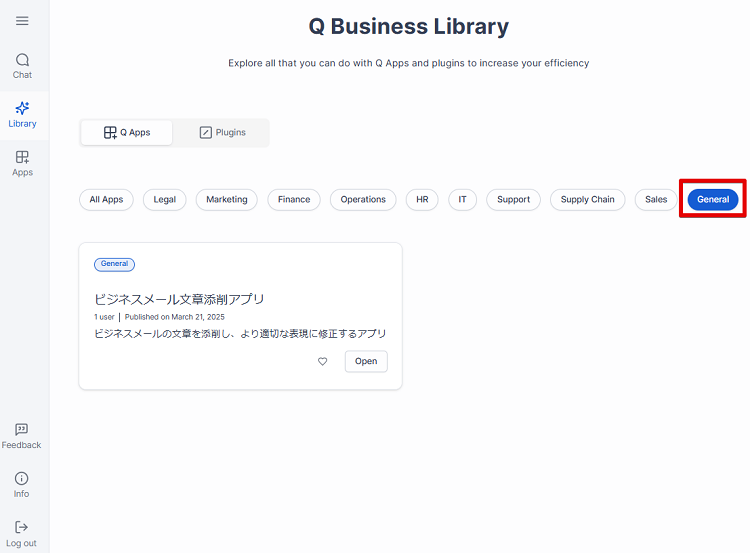Filter by Finance category
The height and width of the screenshot is (553, 750).
(x=294, y=199)
